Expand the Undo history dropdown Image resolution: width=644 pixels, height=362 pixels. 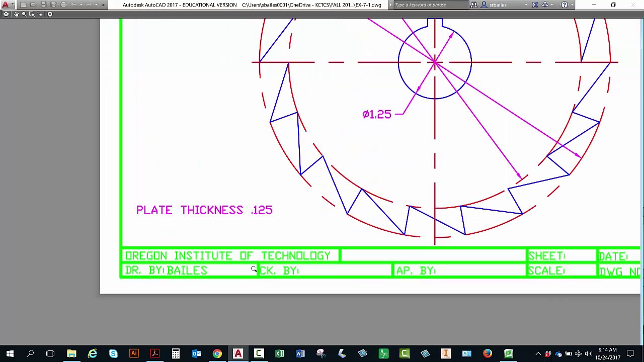click(x=80, y=5)
